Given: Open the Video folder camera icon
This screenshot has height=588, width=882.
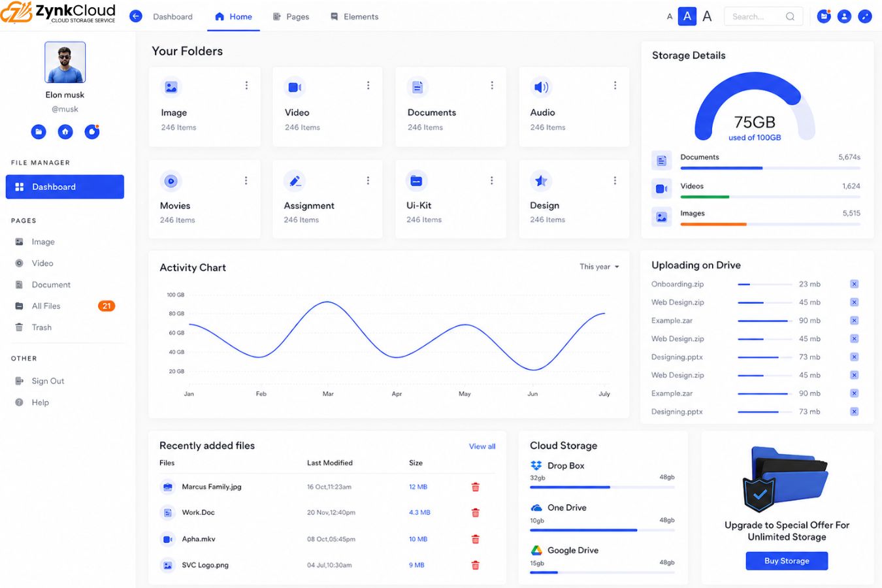Looking at the screenshot, I should click(x=294, y=87).
